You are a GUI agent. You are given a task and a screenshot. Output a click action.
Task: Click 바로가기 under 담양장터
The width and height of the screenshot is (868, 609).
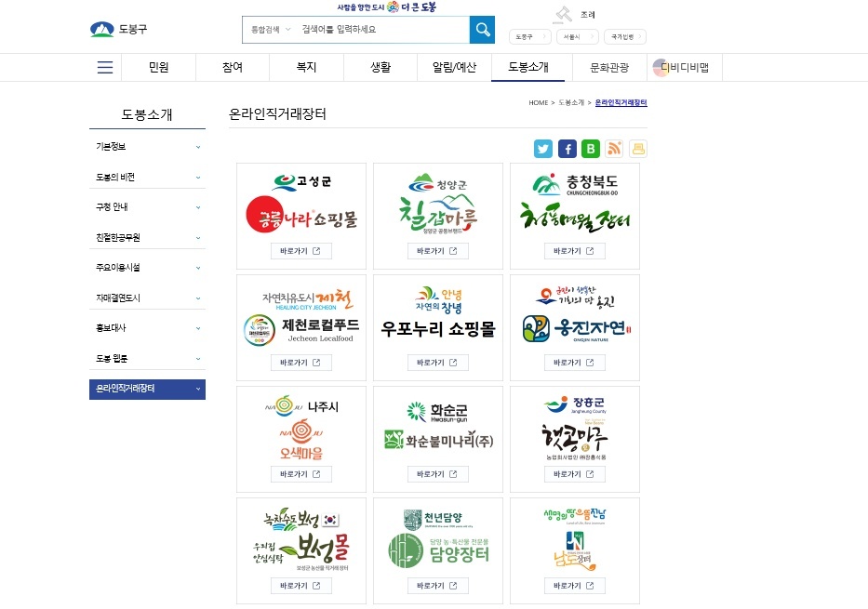pyautogui.click(x=437, y=586)
